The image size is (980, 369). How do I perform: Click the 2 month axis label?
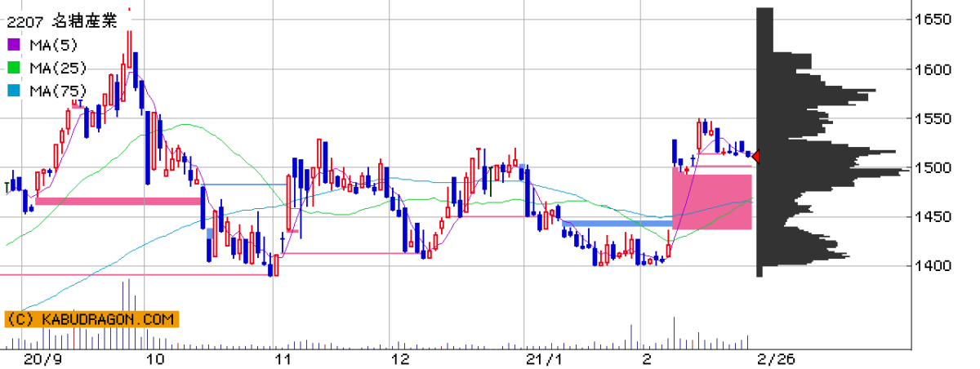tap(646, 359)
